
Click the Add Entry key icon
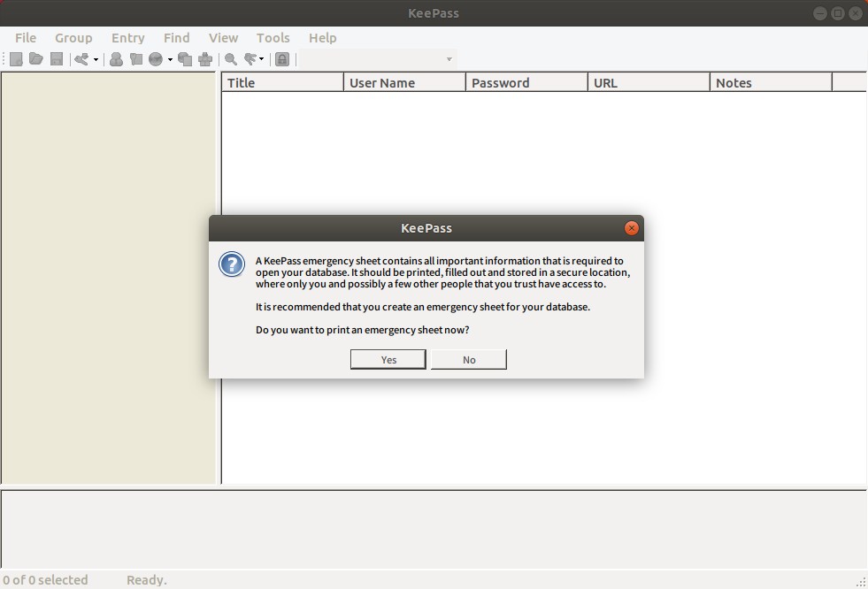tap(81, 59)
